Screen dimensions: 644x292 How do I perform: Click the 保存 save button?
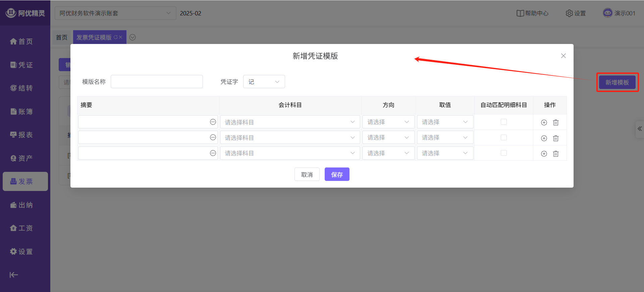(x=337, y=175)
